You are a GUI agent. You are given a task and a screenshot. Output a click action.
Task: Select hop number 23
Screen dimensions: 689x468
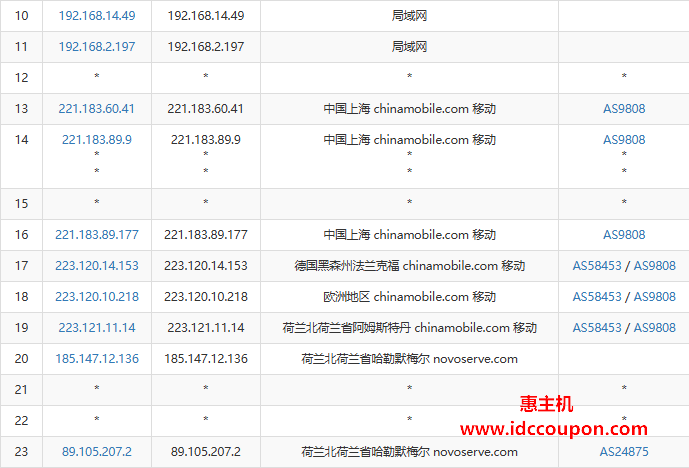pyautogui.click(x=22, y=452)
